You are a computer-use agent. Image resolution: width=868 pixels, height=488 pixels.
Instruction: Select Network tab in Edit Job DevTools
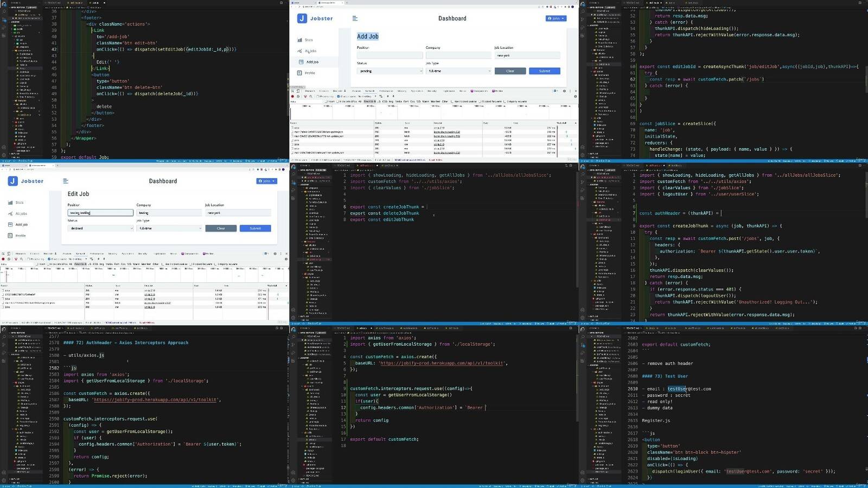pos(80,253)
